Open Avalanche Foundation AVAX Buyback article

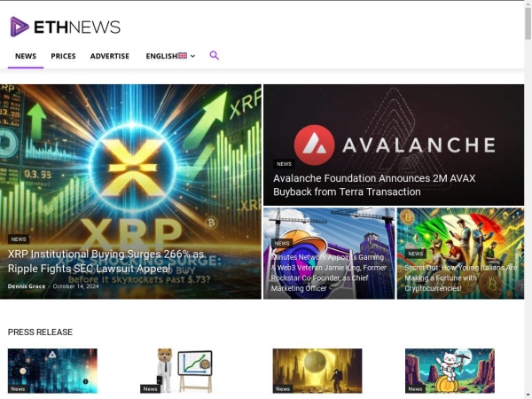(x=374, y=185)
